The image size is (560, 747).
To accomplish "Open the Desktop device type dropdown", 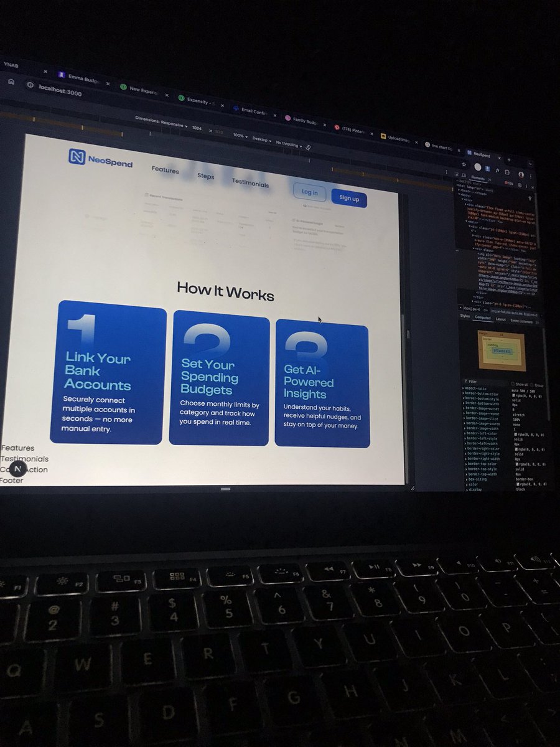I will (x=261, y=139).
